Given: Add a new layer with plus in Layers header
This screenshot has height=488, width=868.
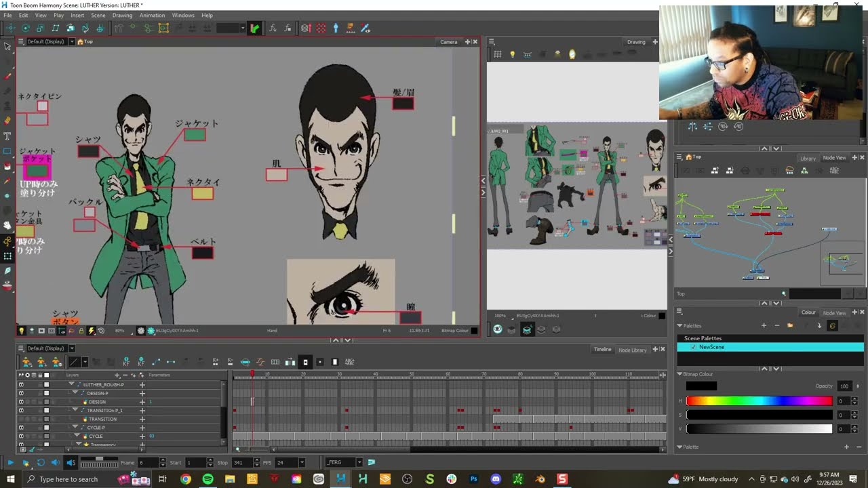Looking at the screenshot, I should tap(117, 375).
